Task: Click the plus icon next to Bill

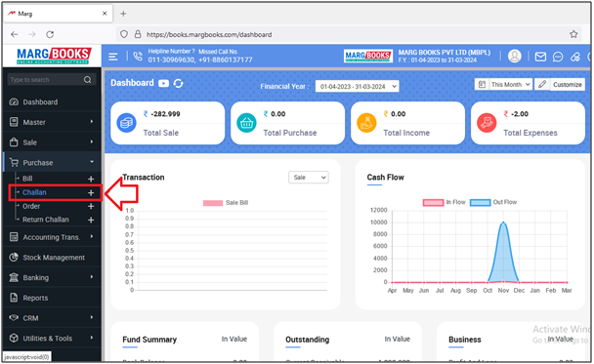Action: [x=91, y=179]
